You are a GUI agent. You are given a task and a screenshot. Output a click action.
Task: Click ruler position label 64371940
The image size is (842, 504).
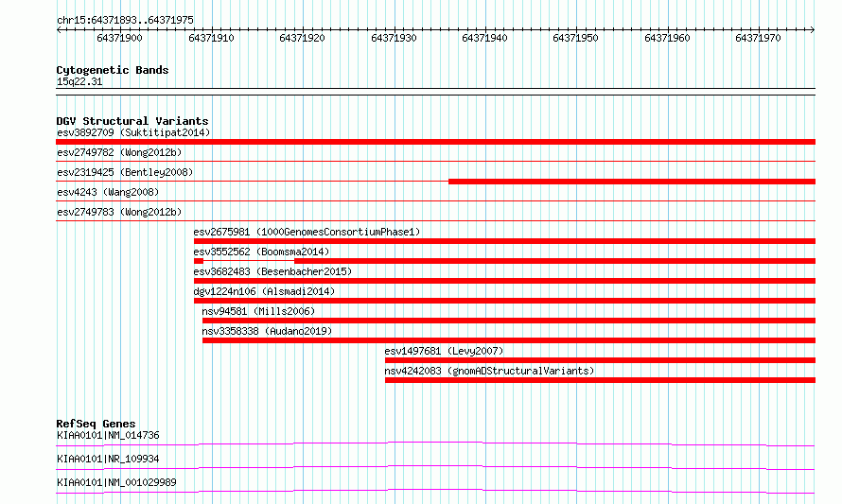484,38
